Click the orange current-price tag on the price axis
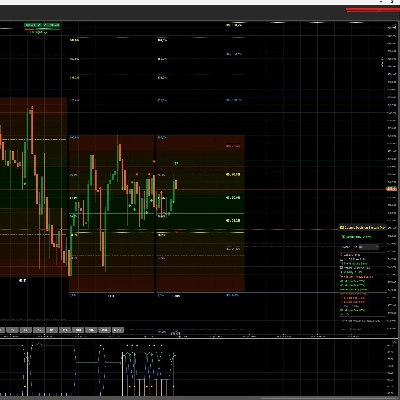 click(391, 189)
